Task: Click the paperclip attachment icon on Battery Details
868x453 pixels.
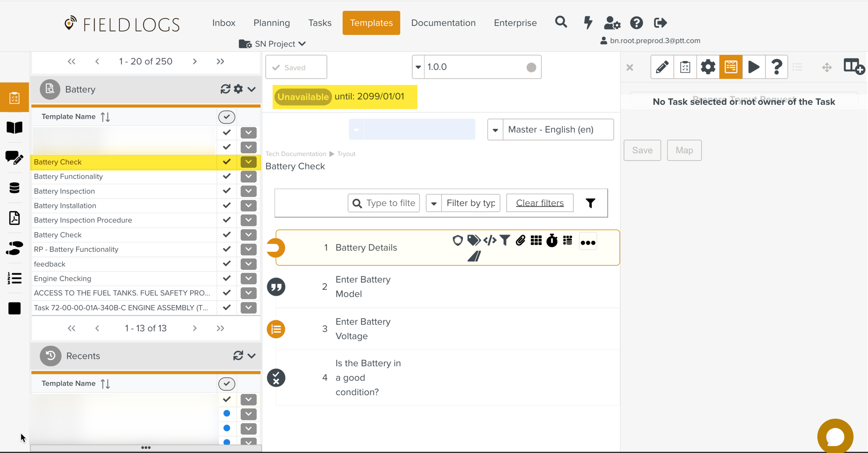Action: point(520,240)
